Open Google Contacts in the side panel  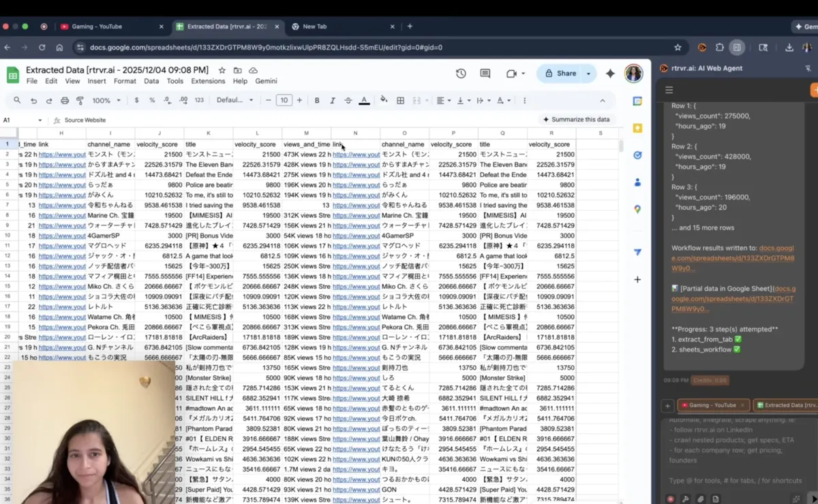[637, 183]
